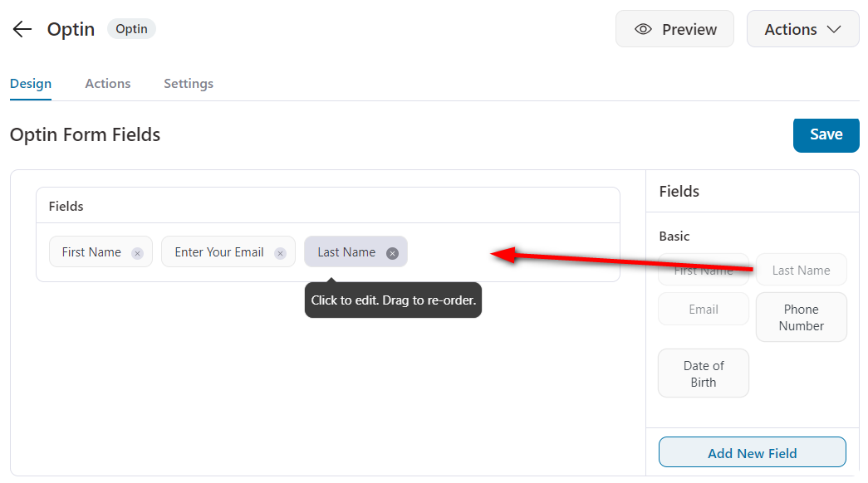Remove the Enter Your Email field
Viewport: 868px width, 483px height.
pyautogui.click(x=280, y=252)
